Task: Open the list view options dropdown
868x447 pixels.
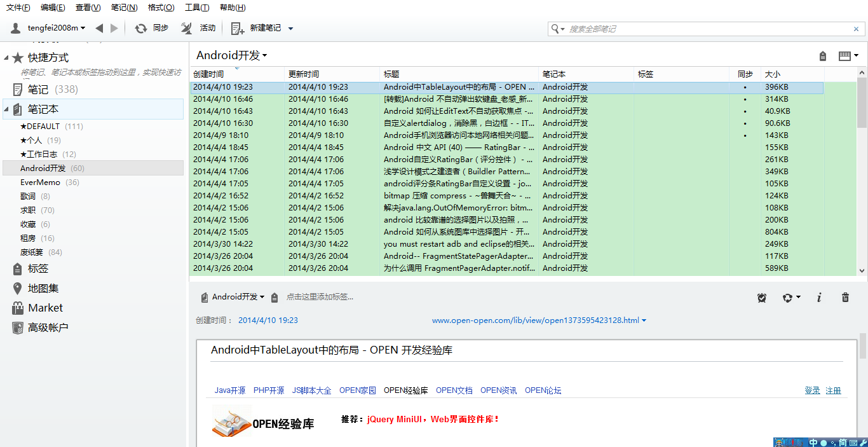Action: point(848,56)
